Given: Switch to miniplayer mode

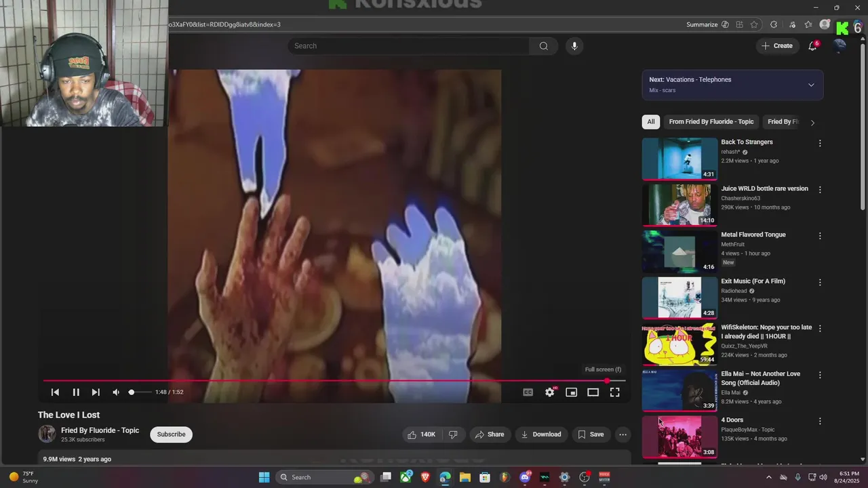Looking at the screenshot, I should pos(572,392).
